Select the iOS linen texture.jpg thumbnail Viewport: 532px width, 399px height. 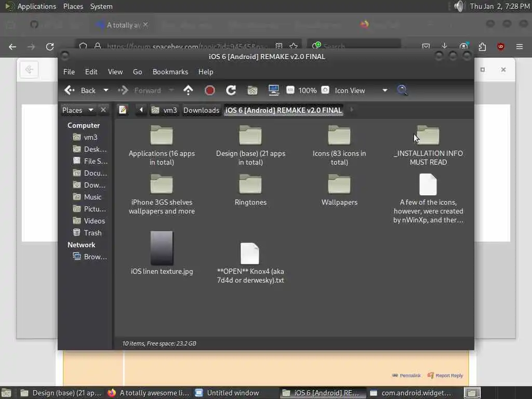click(x=162, y=248)
